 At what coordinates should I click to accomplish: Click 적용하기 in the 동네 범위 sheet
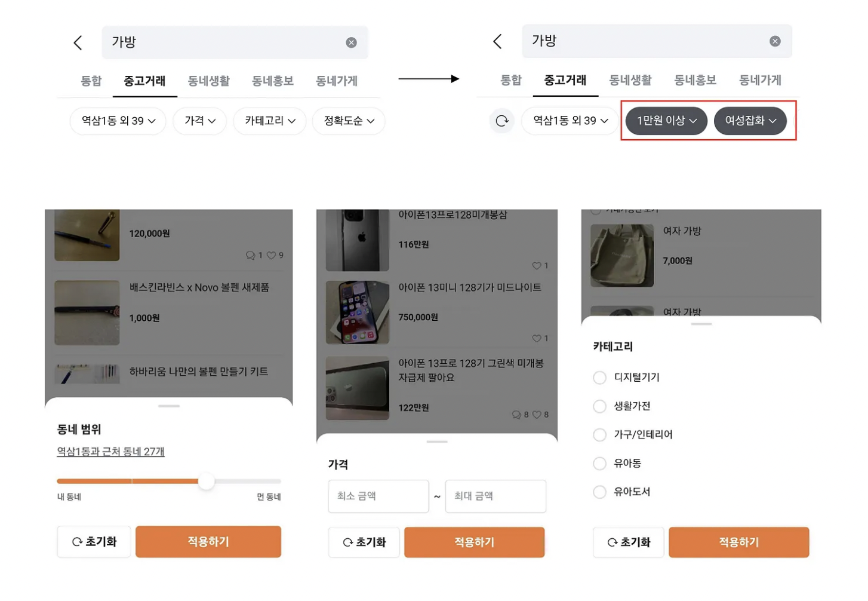click(208, 542)
